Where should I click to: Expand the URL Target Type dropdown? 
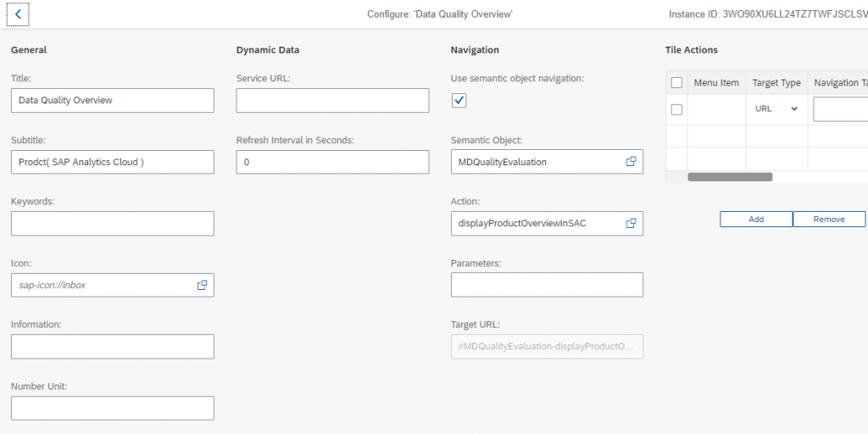click(776, 109)
